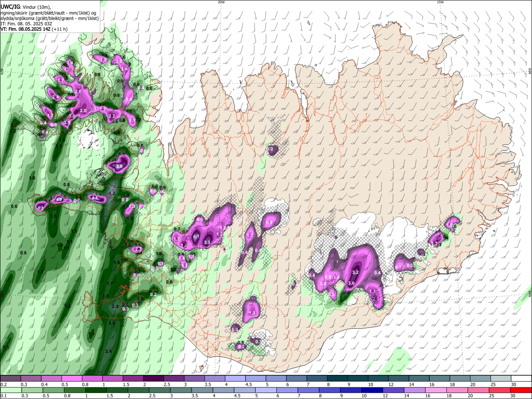532x399 pixels.
Task: Click the IT: Fim. 08. 05. 2025 03Z line
Action: [x=26, y=24]
